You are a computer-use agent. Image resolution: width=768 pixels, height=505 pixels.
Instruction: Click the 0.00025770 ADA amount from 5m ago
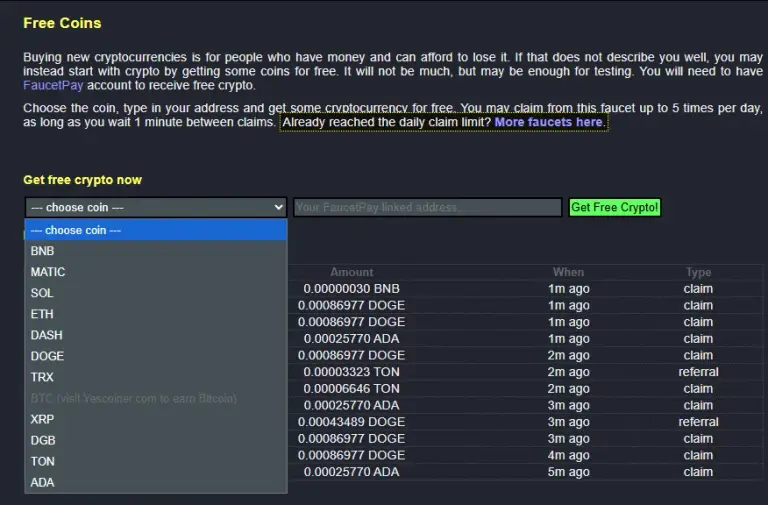[x=351, y=472]
